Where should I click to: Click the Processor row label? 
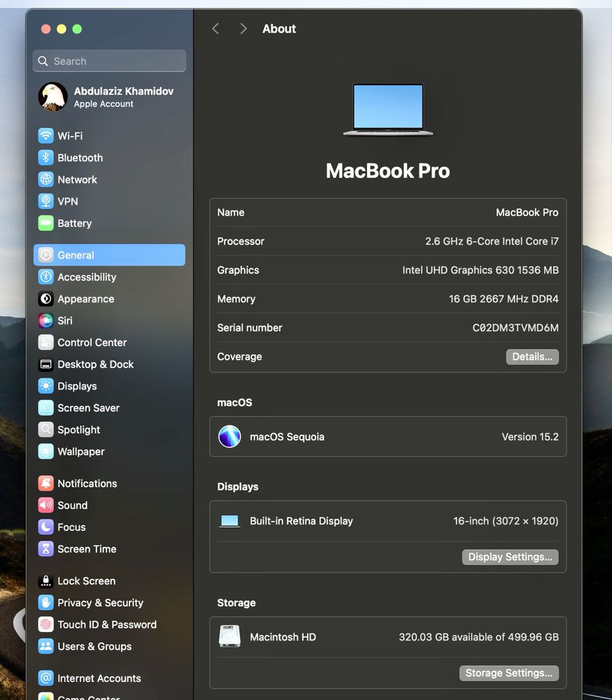(x=241, y=241)
